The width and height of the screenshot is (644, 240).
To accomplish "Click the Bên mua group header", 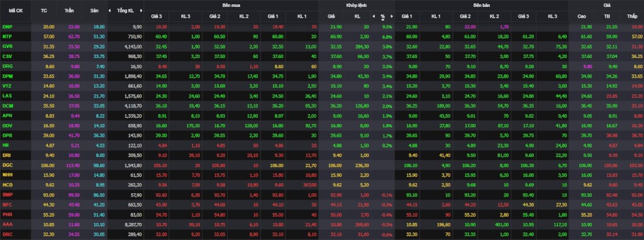I will [231, 5].
